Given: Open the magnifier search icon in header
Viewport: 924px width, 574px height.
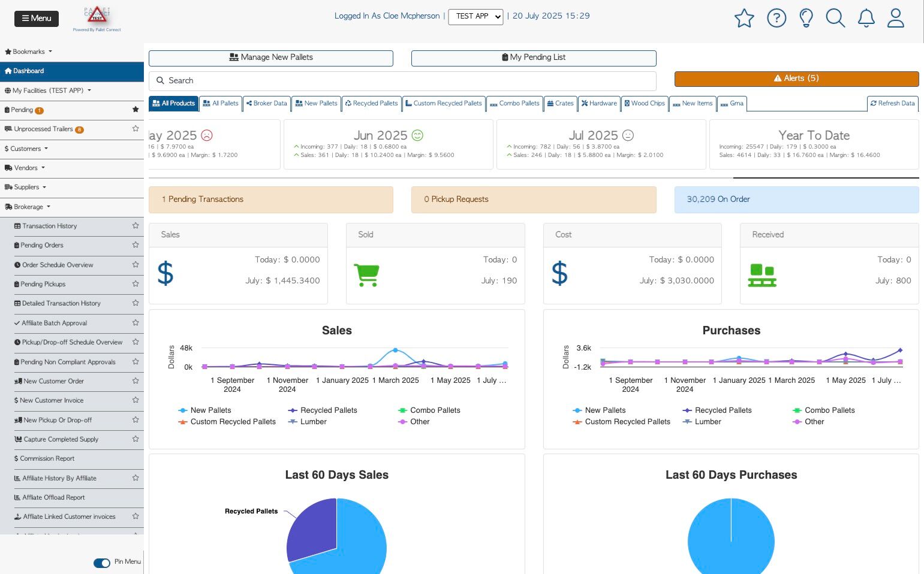Looking at the screenshot, I should coord(835,18).
